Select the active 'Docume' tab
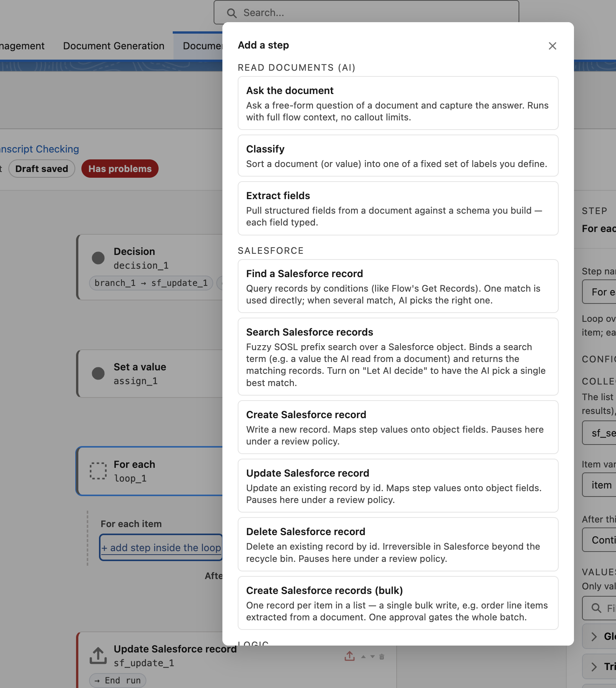This screenshot has width=616, height=688. 198,46
